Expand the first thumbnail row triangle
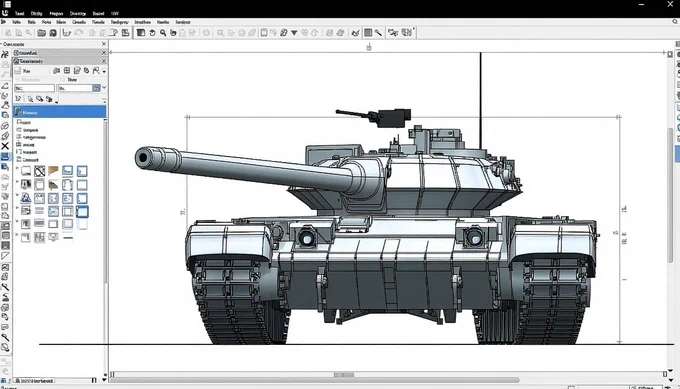 point(17,169)
